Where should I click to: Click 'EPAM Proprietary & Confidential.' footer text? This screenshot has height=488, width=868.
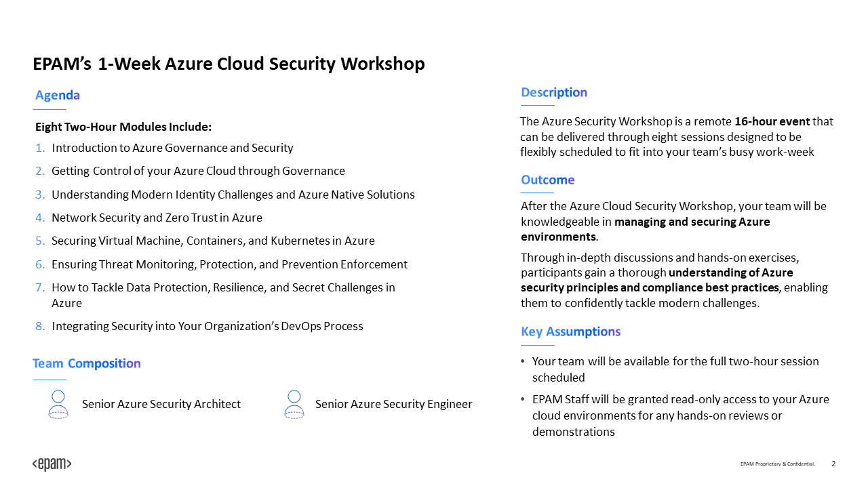click(778, 464)
